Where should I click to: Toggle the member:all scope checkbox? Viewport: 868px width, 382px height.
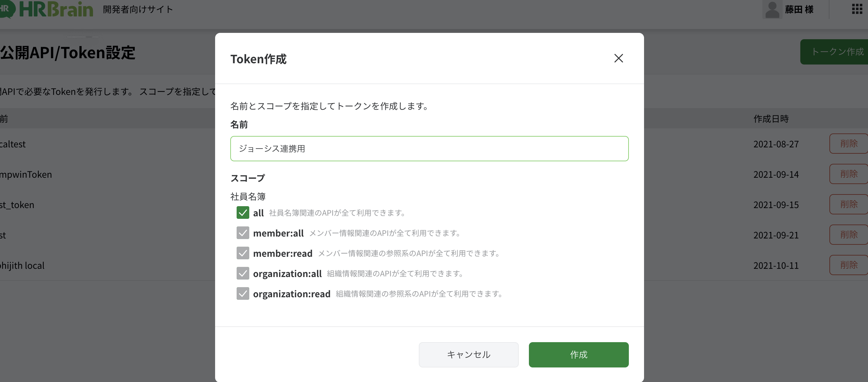243,233
